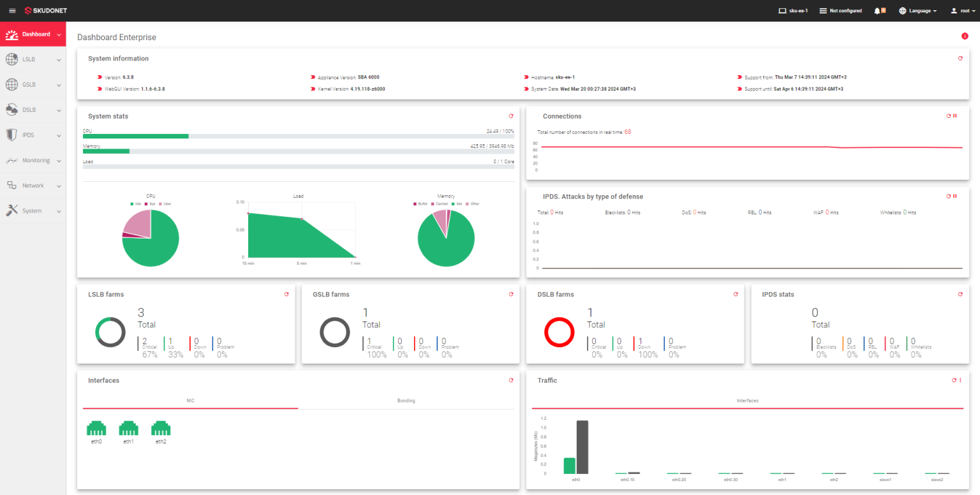Image resolution: width=980 pixels, height=495 pixels.
Task: Open the kebab menu on the Traffic panel
Action: point(962,380)
